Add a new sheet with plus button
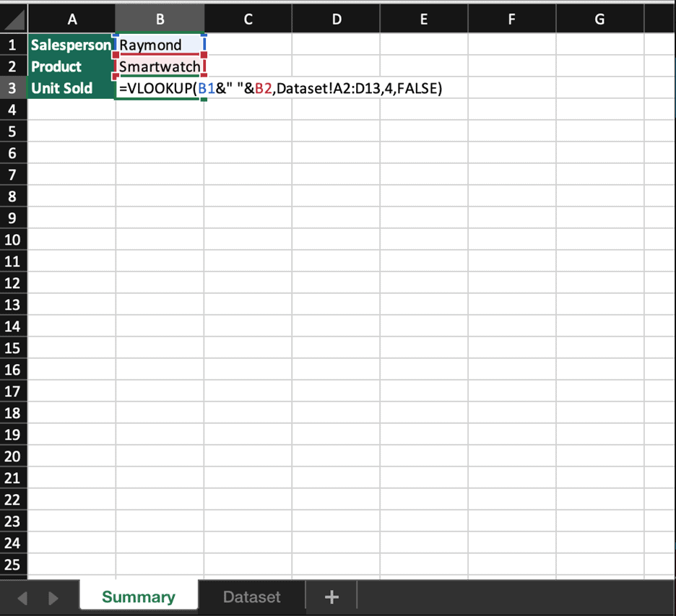The width and height of the screenshot is (676, 616). pyautogui.click(x=331, y=597)
